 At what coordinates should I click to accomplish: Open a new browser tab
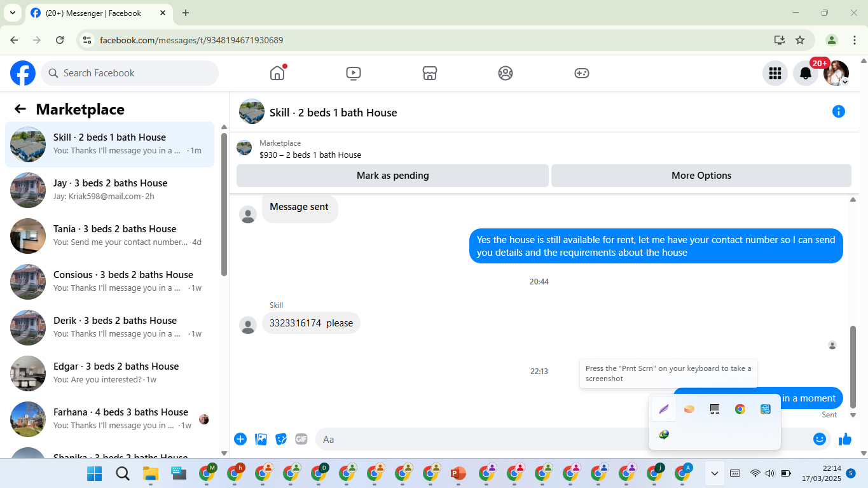(186, 13)
